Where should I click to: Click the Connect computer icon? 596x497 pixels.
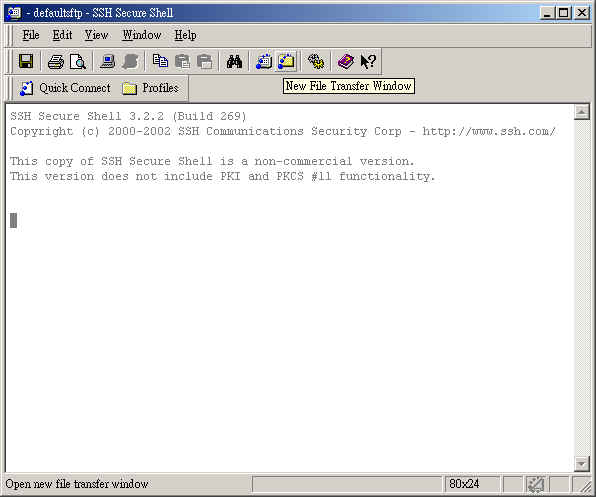(x=108, y=61)
